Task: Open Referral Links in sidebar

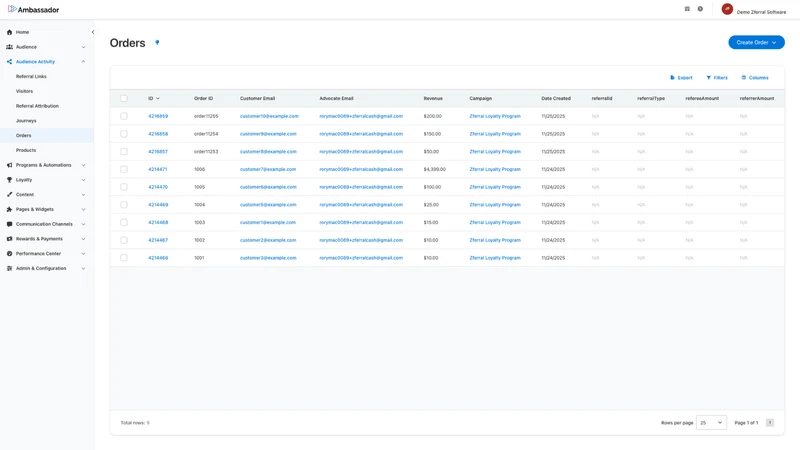Action: (x=31, y=77)
